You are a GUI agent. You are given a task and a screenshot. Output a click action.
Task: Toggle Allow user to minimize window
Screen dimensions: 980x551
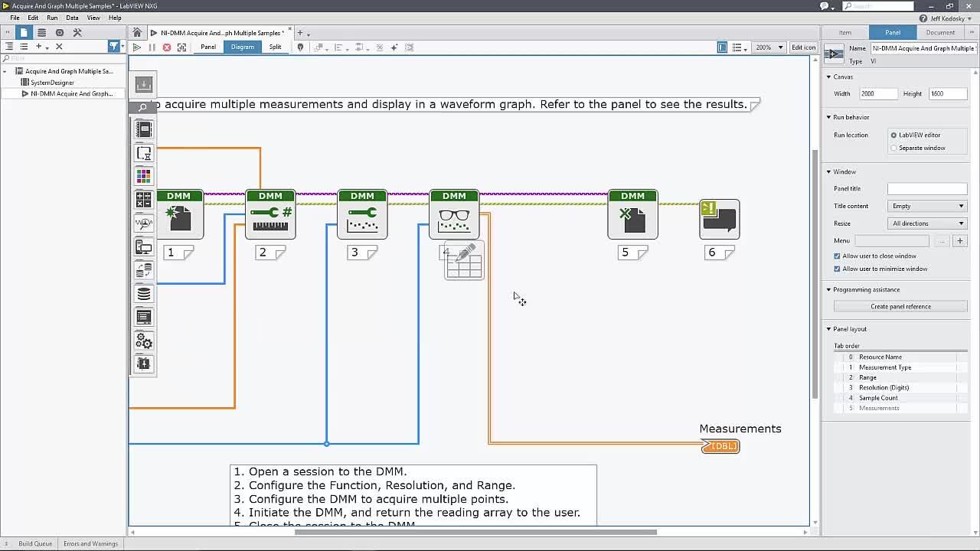pyautogui.click(x=837, y=269)
